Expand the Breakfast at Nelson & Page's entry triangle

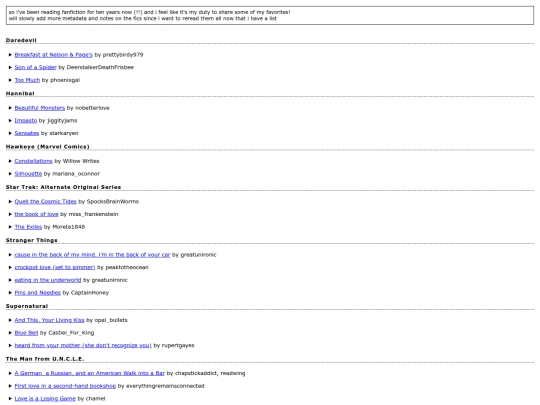pos(10,55)
